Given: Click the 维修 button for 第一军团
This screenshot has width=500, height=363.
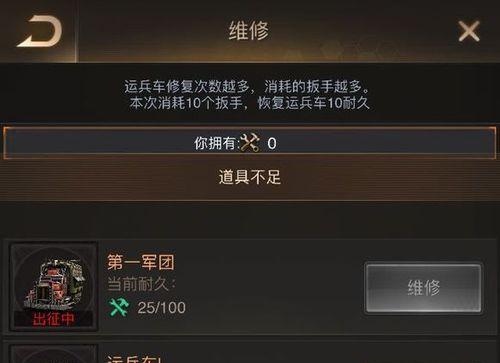Looking at the screenshot, I should (x=423, y=288).
